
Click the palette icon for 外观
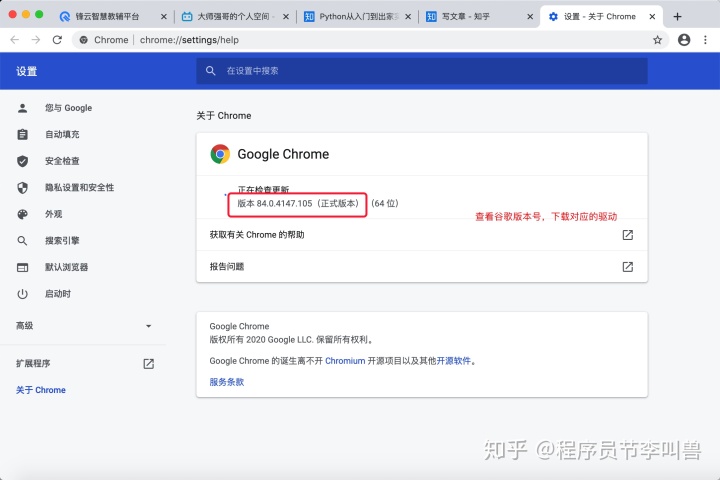click(x=22, y=214)
